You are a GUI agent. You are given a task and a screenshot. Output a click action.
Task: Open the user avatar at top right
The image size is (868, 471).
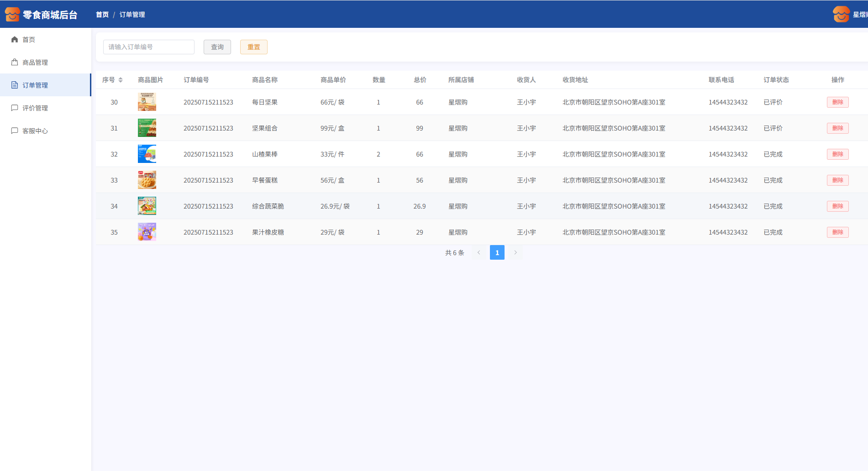click(841, 15)
